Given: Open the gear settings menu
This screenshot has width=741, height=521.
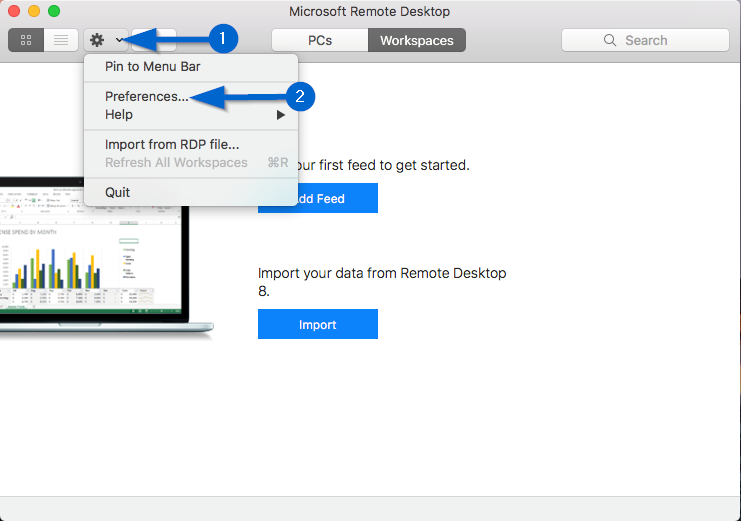Looking at the screenshot, I should click(106, 40).
